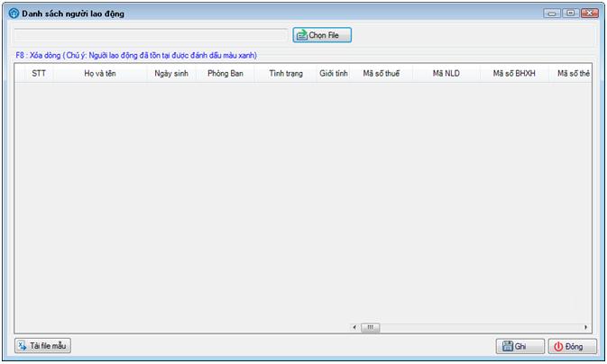Click the Giới tính column header
607x364 pixels.
(334, 73)
